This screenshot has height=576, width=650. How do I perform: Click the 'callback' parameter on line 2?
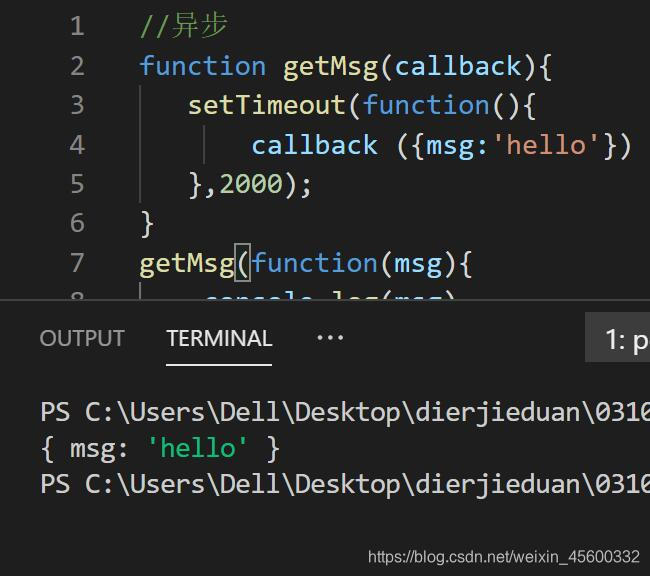pos(458,66)
